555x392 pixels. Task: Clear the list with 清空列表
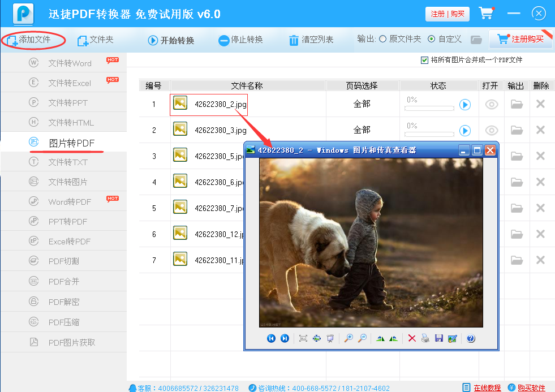[311, 40]
